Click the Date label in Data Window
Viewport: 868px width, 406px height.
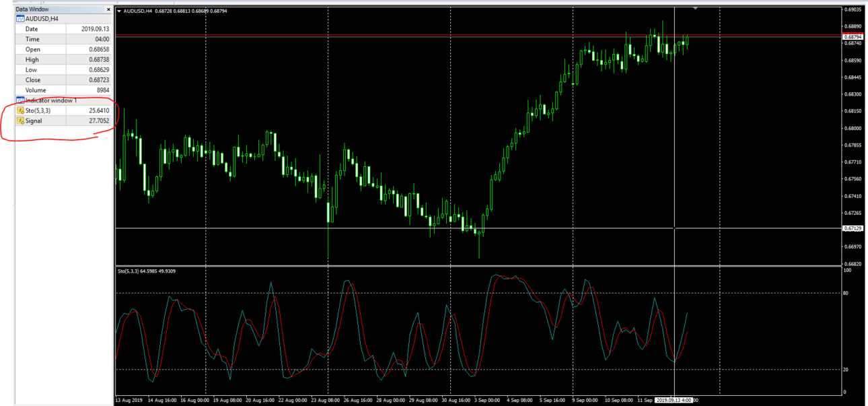[x=32, y=29]
